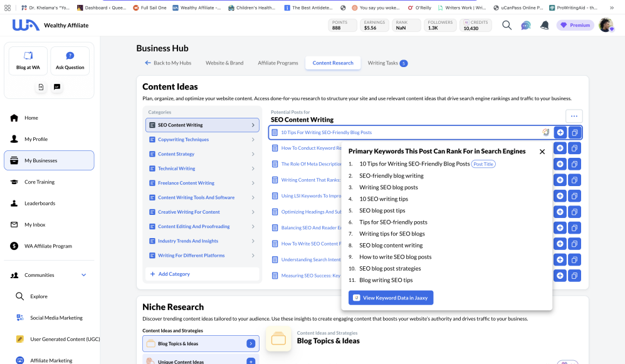Expand the Freelance Content Writing chevron

(253, 183)
